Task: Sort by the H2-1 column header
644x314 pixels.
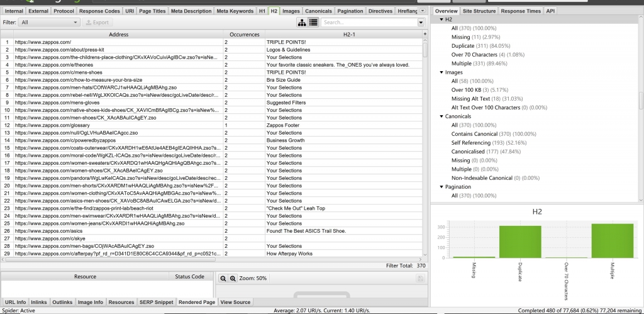Action: coord(344,35)
